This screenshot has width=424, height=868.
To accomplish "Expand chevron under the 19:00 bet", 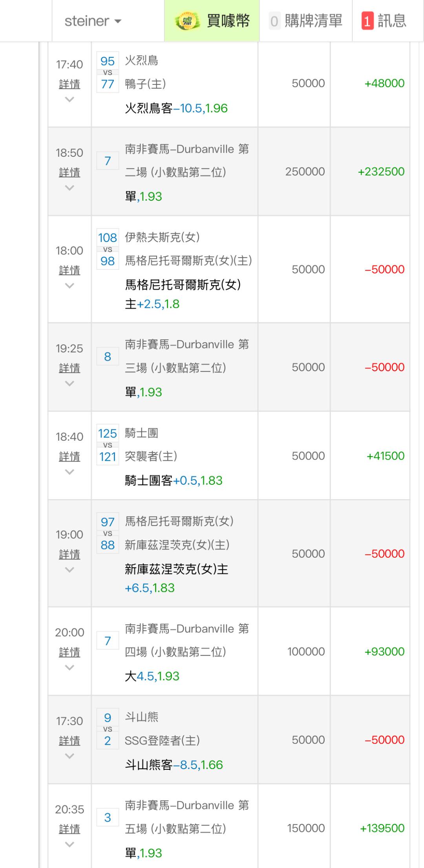I will 69,570.
